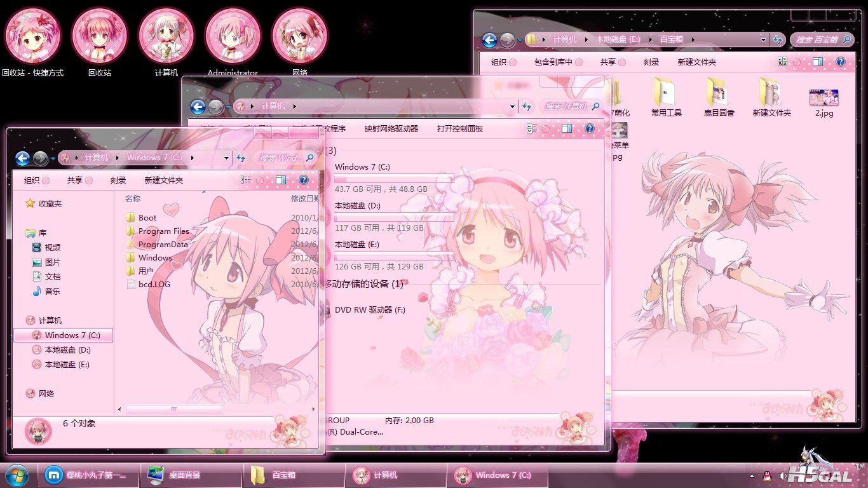Click the horizontal scrollbar in the Windows 7 (C:) window

click(173, 410)
